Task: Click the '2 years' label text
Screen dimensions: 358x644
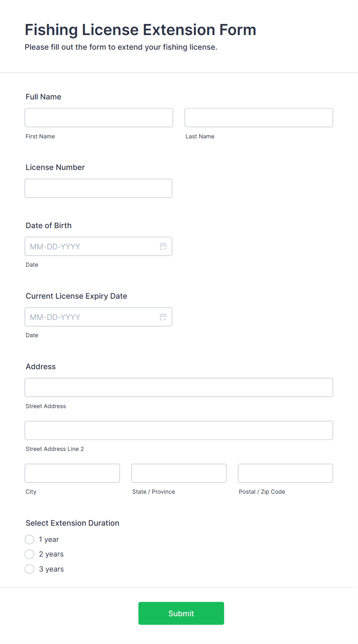Action: coord(51,554)
